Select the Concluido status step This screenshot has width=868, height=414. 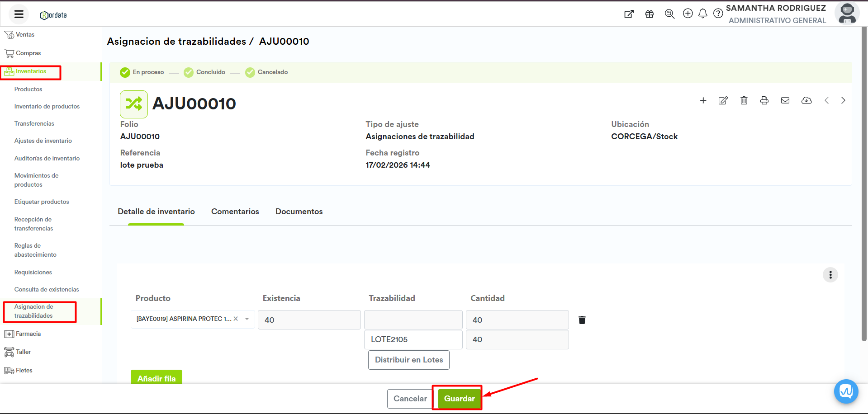pos(204,72)
